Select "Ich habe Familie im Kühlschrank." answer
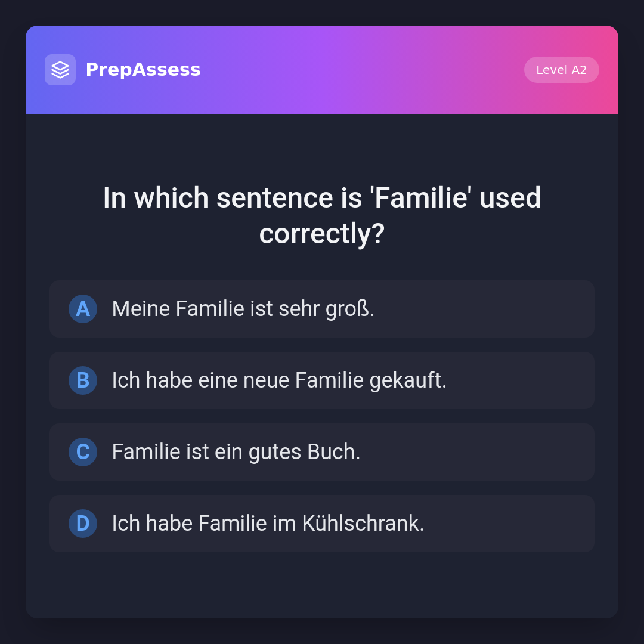Screen dimensions: 644x644 pos(322,524)
